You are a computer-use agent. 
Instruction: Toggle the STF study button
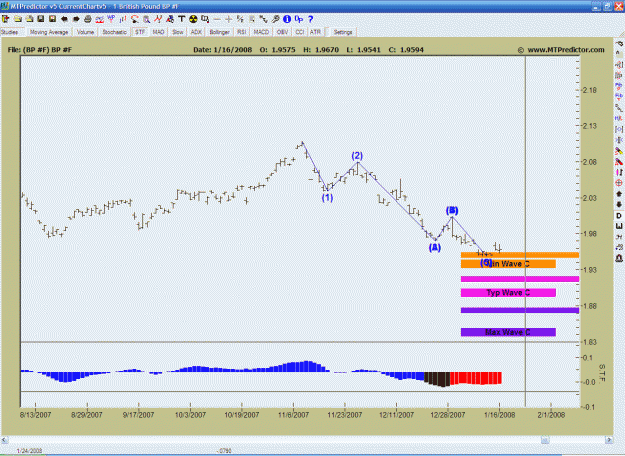tap(140, 32)
